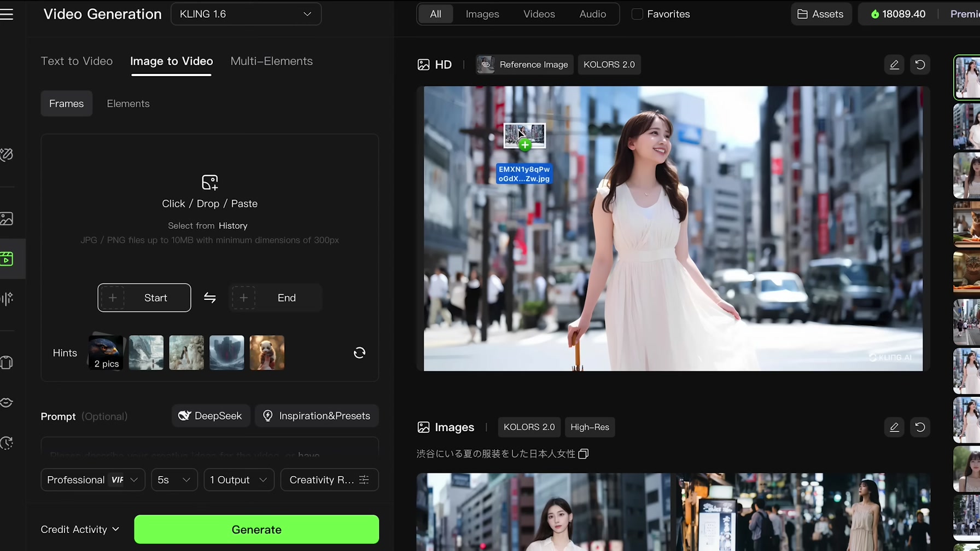Choose the '2 pics' hint thumbnail
Viewport: 980px width, 551px height.
tap(106, 352)
